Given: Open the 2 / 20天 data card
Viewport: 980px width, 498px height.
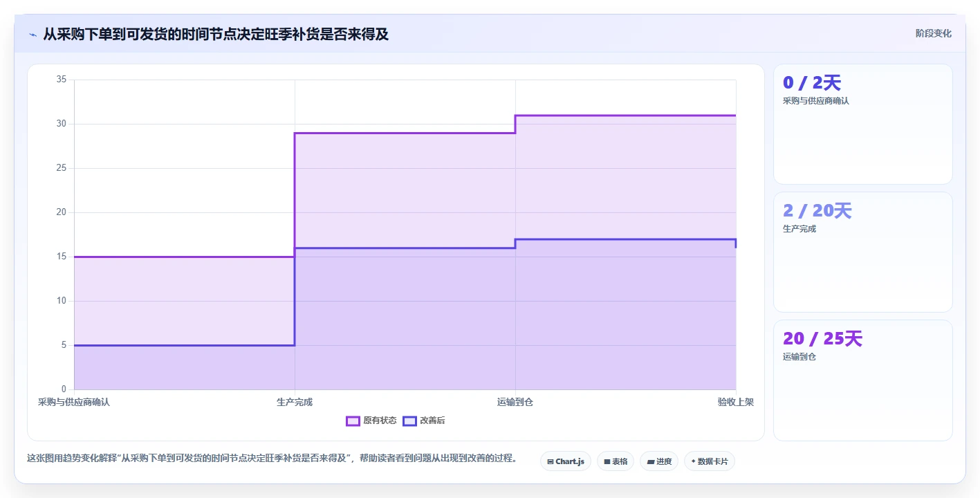Looking at the screenshot, I should click(863, 252).
